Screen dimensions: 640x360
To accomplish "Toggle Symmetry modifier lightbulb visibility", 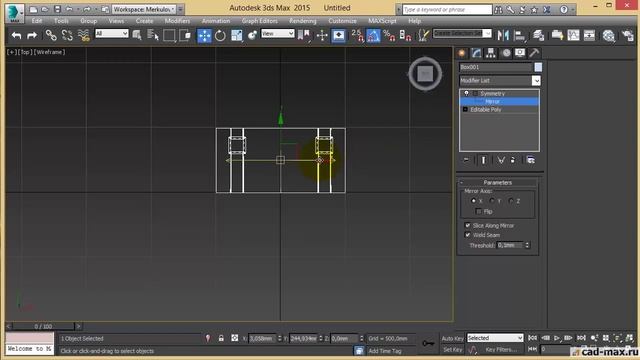I will click(x=466, y=93).
